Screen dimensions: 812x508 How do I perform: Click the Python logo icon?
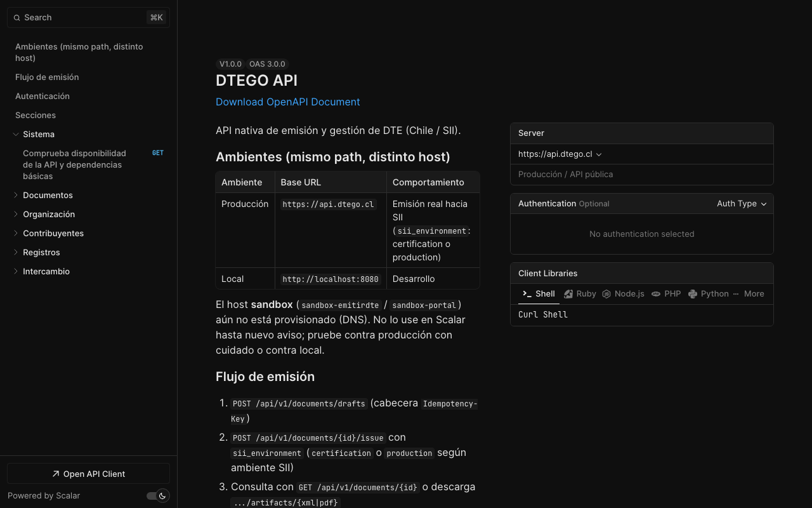click(693, 294)
